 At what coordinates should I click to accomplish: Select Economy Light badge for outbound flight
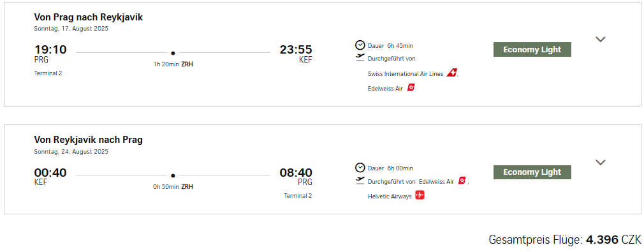click(532, 49)
